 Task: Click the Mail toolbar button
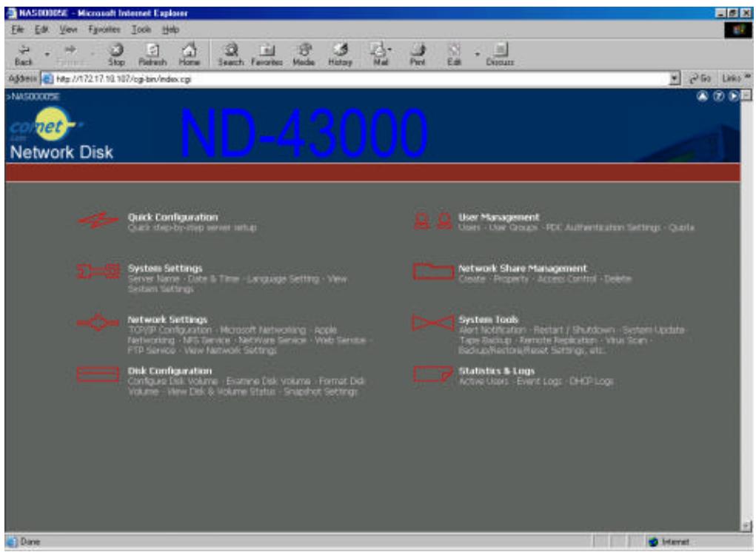(381, 55)
